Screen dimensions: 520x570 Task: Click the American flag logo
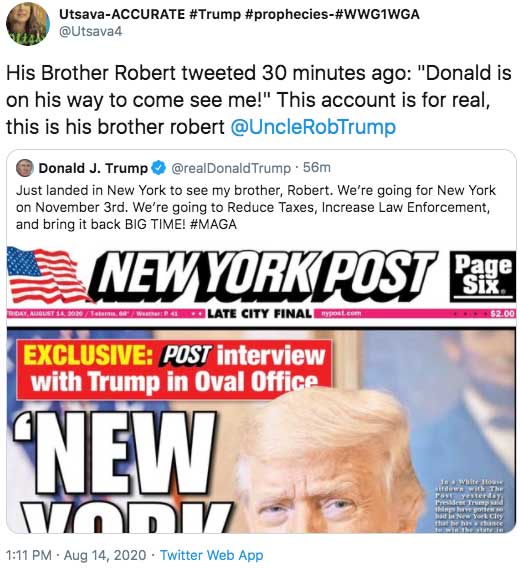tap(45, 275)
